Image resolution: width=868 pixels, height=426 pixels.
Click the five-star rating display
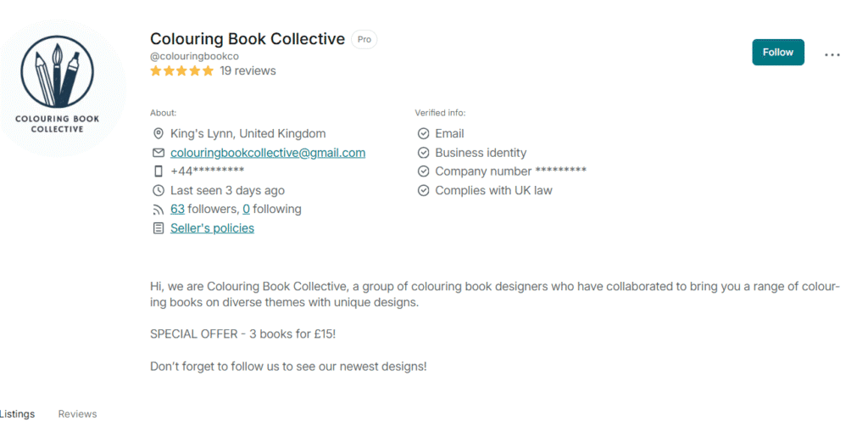[x=181, y=71]
